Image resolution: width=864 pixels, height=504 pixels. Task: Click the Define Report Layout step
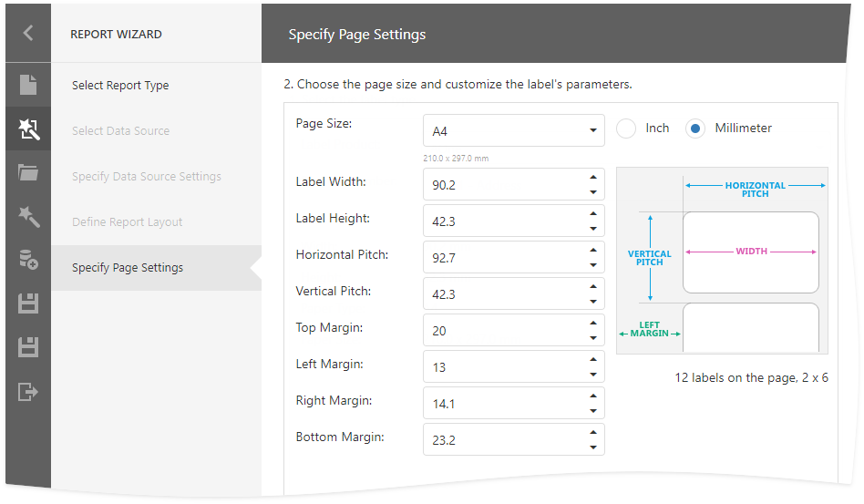(x=127, y=222)
